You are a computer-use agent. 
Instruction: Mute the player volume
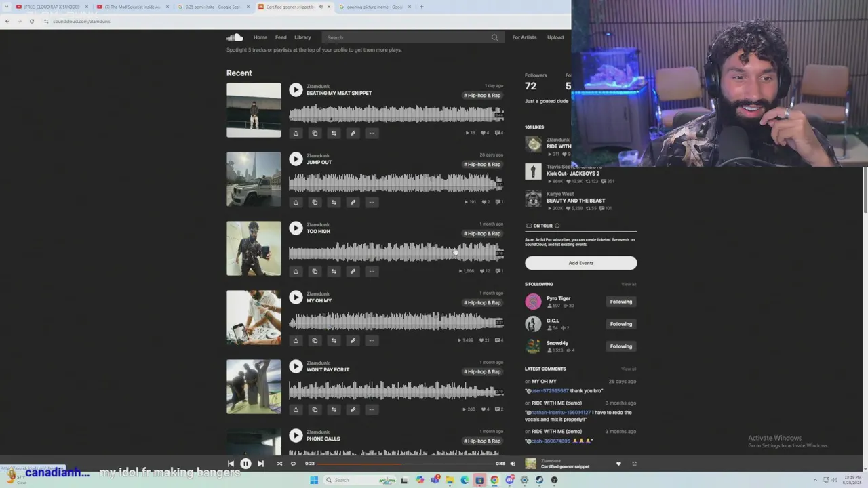[x=513, y=464]
